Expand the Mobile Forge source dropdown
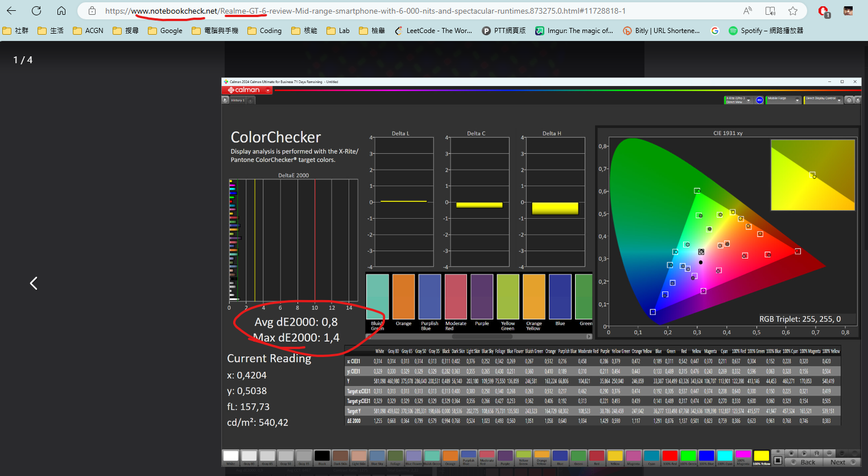This screenshot has width=868, height=476. (797, 100)
